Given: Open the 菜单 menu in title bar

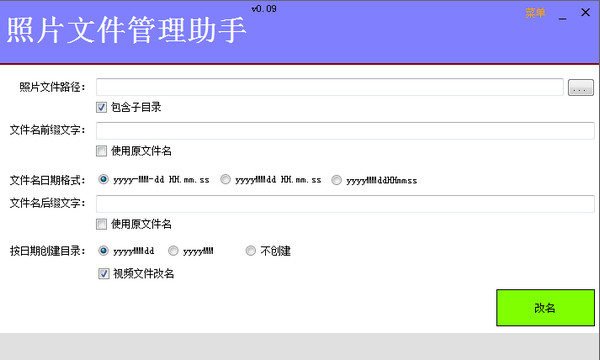Looking at the screenshot, I should (535, 13).
